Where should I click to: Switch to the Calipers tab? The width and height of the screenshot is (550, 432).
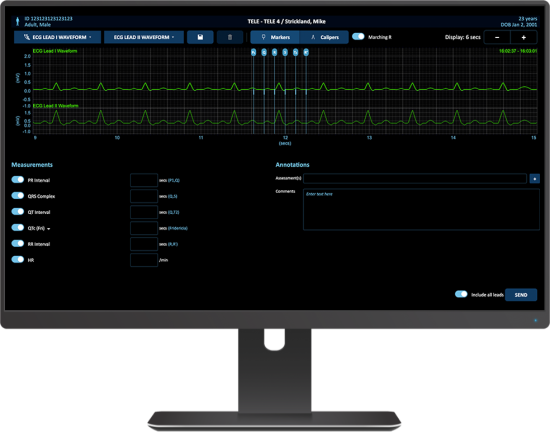click(x=324, y=37)
